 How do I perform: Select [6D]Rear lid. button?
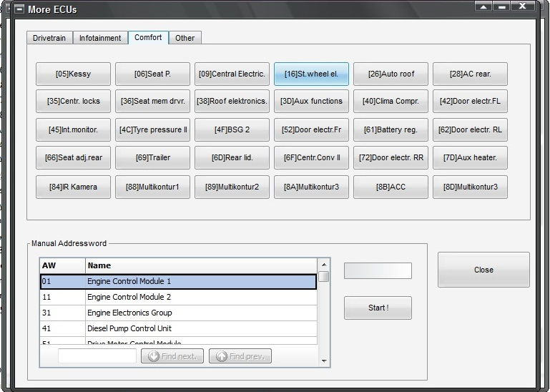pos(232,158)
